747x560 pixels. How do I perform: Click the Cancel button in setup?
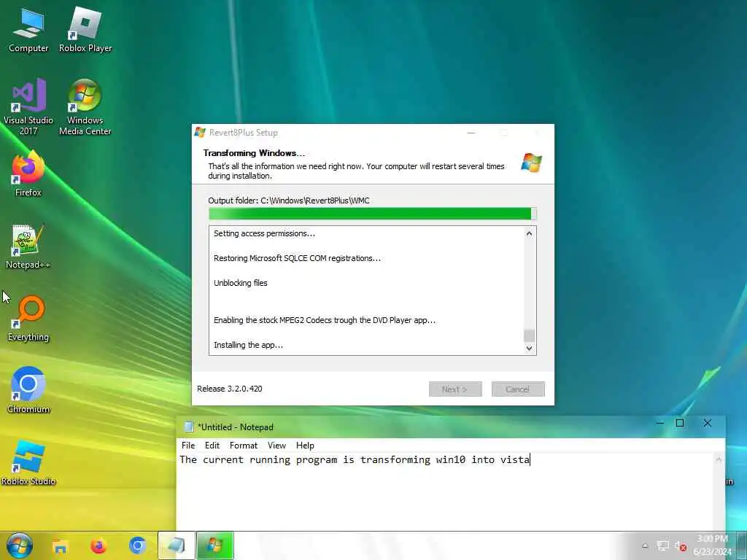518,389
